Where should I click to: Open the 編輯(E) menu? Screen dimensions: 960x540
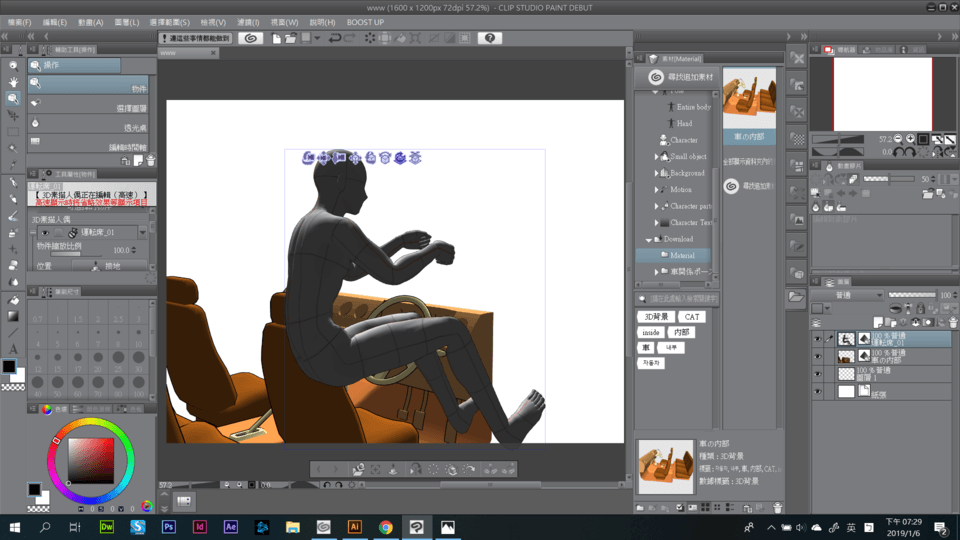pyautogui.click(x=54, y=22)
